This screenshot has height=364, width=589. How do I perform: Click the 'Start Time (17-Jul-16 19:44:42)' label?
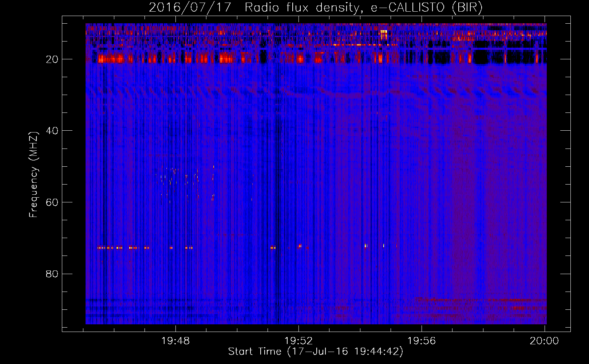(x=316, y=352)
